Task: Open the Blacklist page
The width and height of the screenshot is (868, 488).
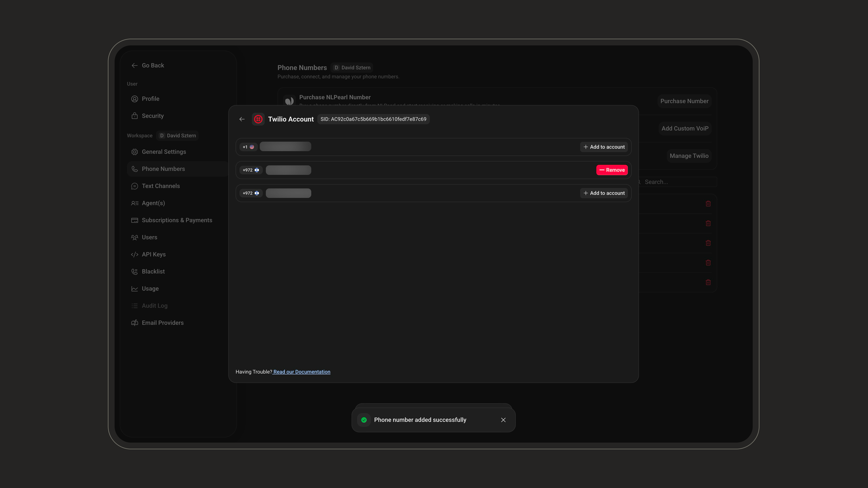Action: pyautogui.click(x=178, y=271)
